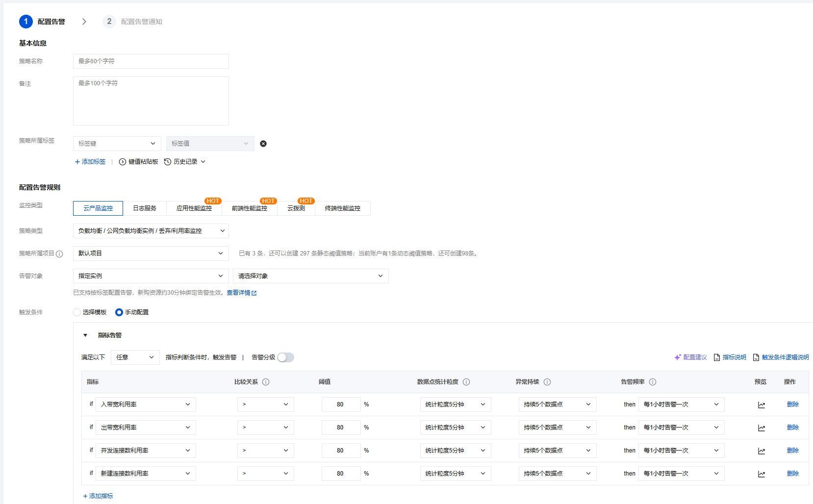The width and height of the screenshot is (813, 504).
Task: Preview chart for 新建连接数利用率 row
Action: click(x=762, y=474)
